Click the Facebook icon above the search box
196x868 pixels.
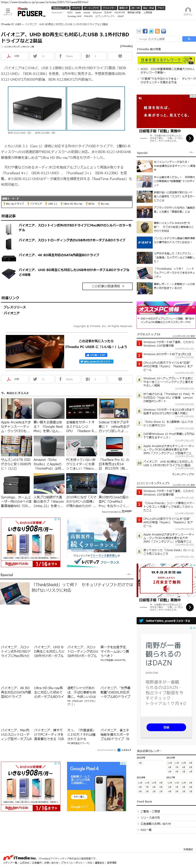click(145, 31)
